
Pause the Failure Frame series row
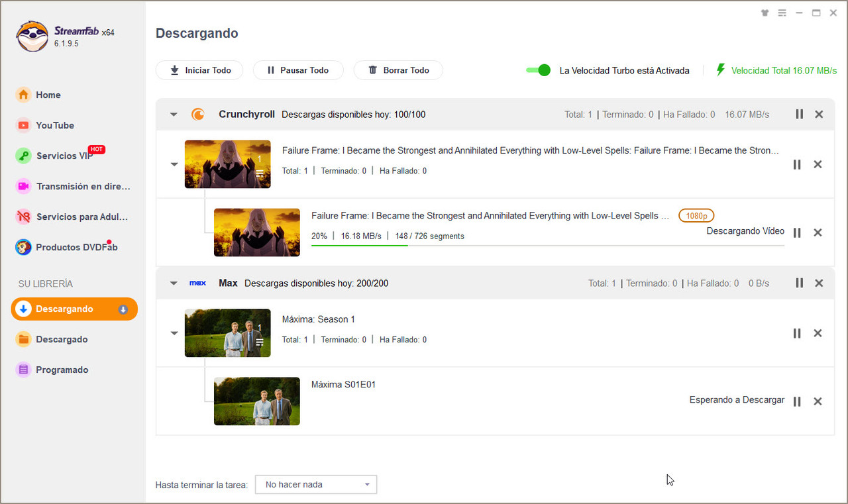coord(797,164)
